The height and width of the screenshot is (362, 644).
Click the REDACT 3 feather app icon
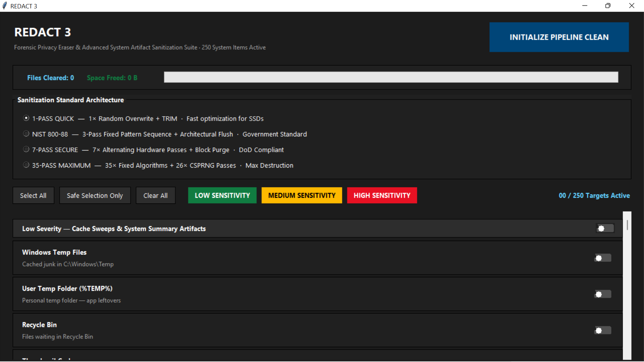pos(5,6)
